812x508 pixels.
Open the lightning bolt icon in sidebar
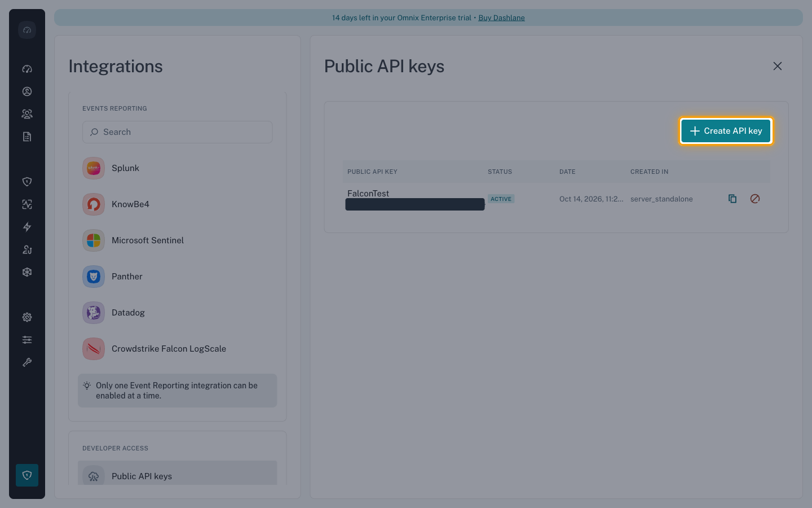click(27, 227)
